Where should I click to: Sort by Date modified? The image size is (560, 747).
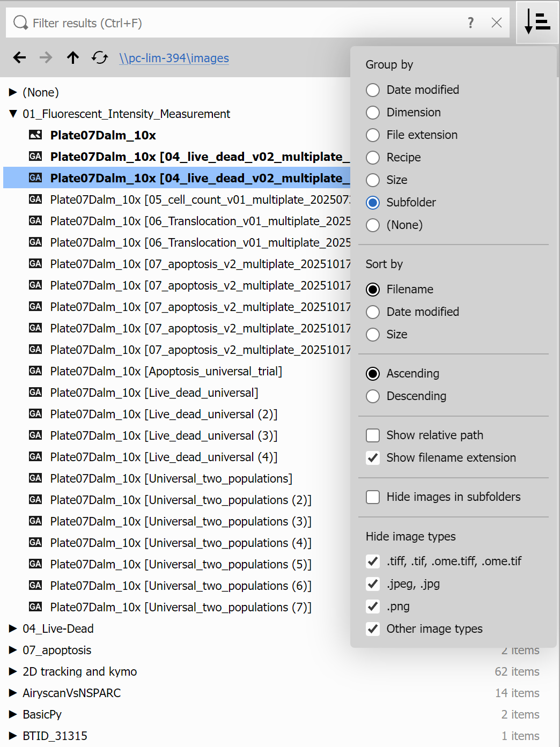[x=412, y=312]
